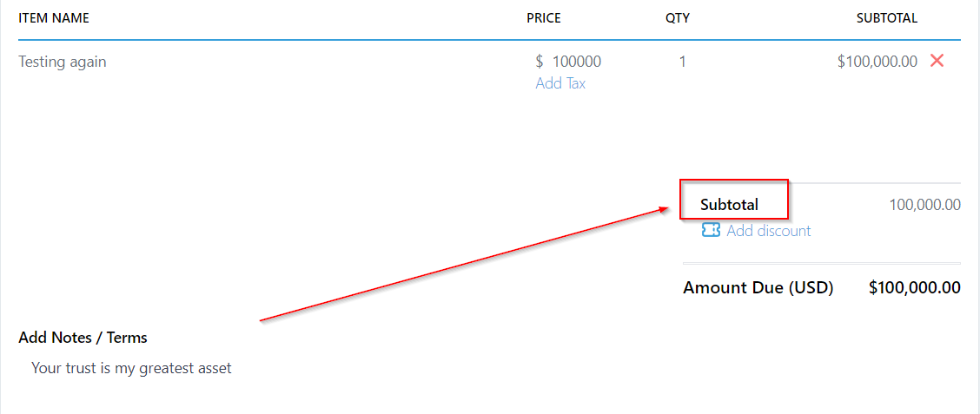Click the PRICE column header
Viewport: 980px width, 414px height.
pos(544,17)
